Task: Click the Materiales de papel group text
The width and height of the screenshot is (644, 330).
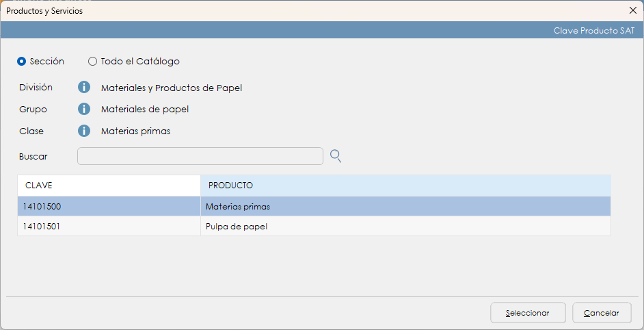Action: point(145,109)
